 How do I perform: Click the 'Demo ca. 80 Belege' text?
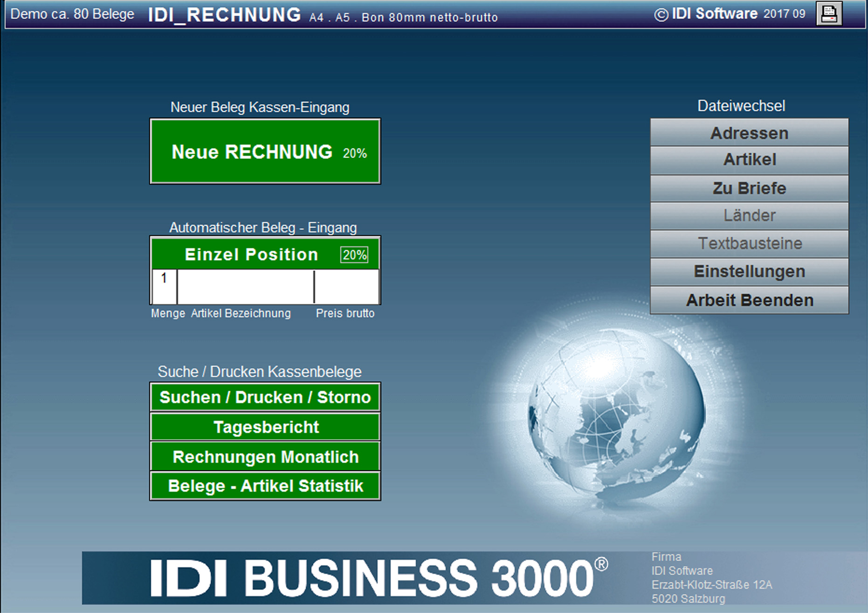pos(72,14)
